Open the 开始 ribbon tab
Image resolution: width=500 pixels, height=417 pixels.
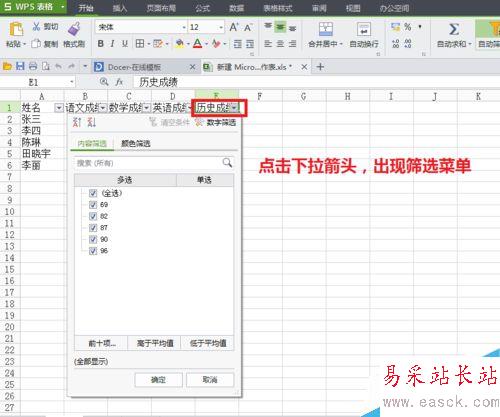click(x=85, y=8)
